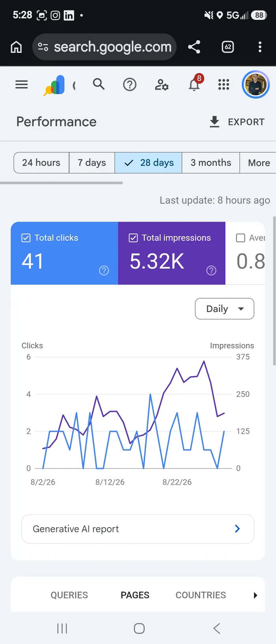Toggle the Total clicks checkbox
276x644 pixels.
click(26, 238)
